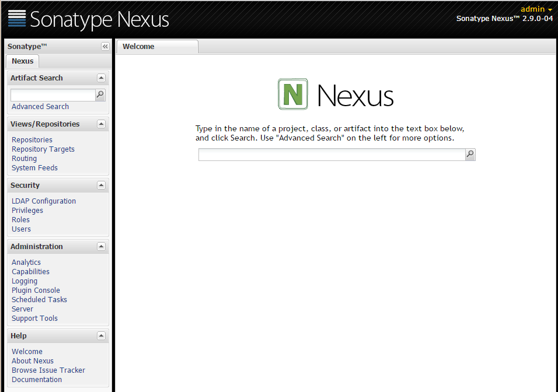Screen dimensions: 558x392
Task: Click the sidebar artifact search magnifier icon
Action: (100, 94)
